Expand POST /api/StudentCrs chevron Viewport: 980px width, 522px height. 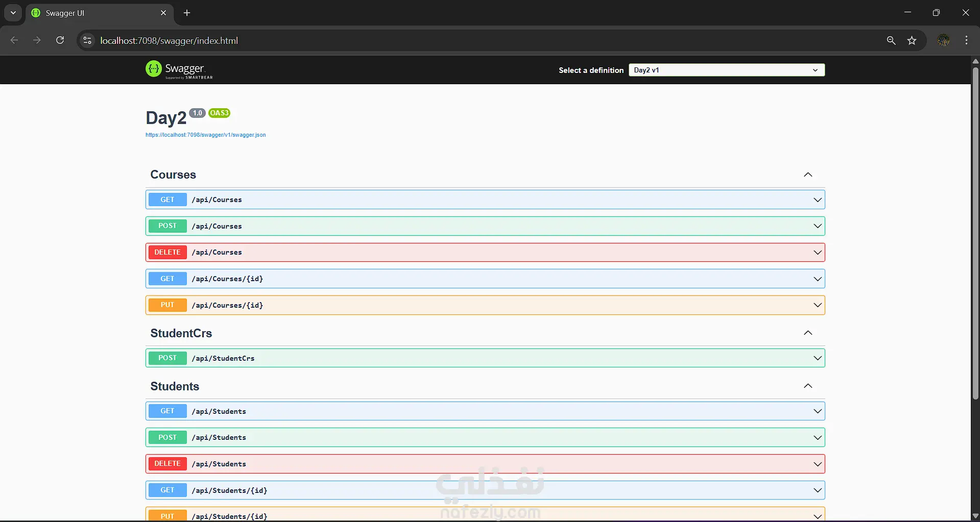(818, 358)
